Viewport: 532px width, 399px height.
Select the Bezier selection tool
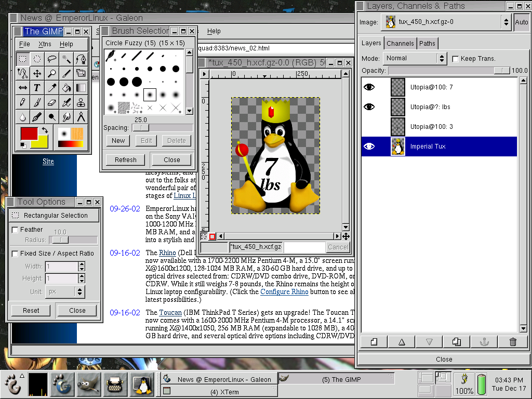[x=81, y=59]
